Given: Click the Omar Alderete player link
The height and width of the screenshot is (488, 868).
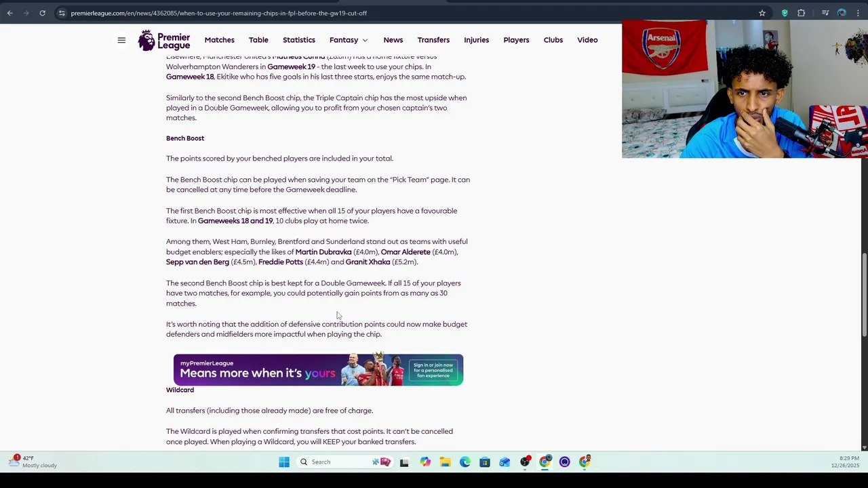Looking at the screenshot, I should (406, 252).
